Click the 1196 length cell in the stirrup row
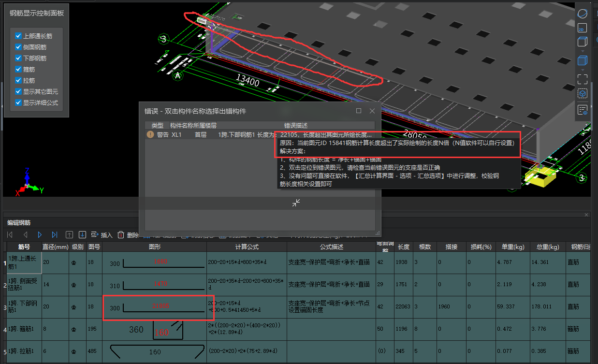 click(x=405, y=329)
